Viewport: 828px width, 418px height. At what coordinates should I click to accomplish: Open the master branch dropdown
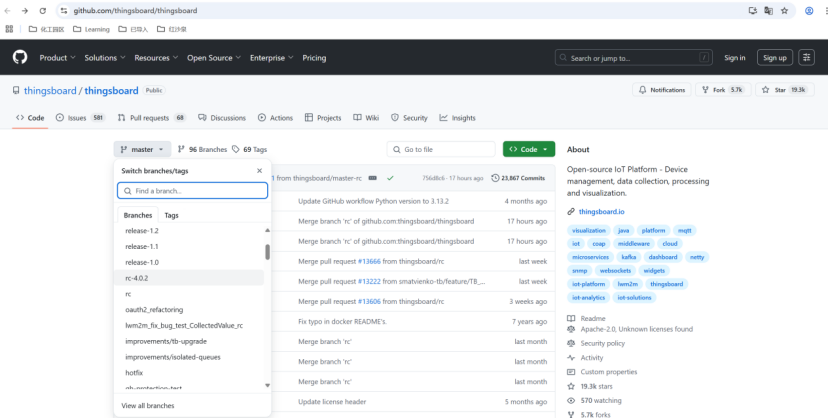[x=142, y=149]
